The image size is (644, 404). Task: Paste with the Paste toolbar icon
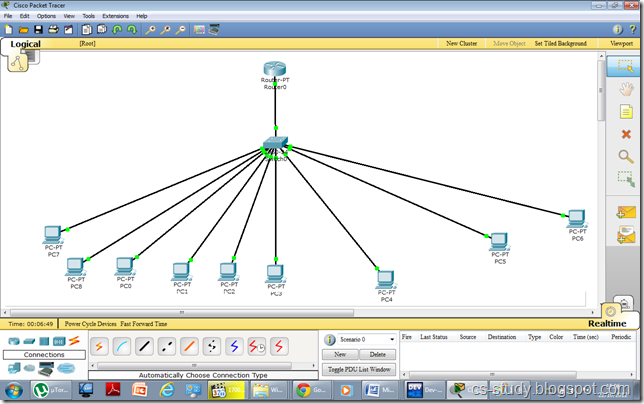click(102, 30)
